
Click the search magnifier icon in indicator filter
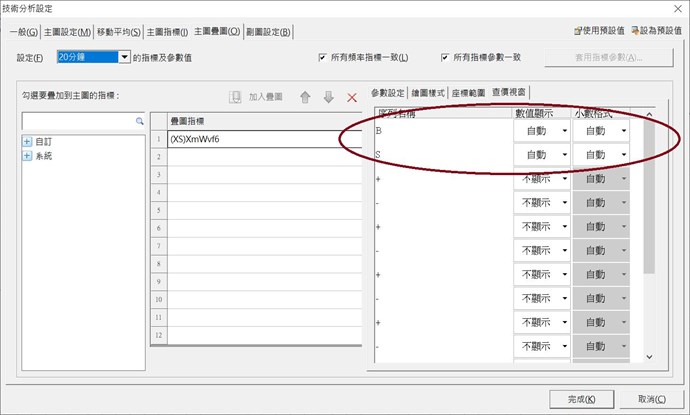(x=140, y=121)
